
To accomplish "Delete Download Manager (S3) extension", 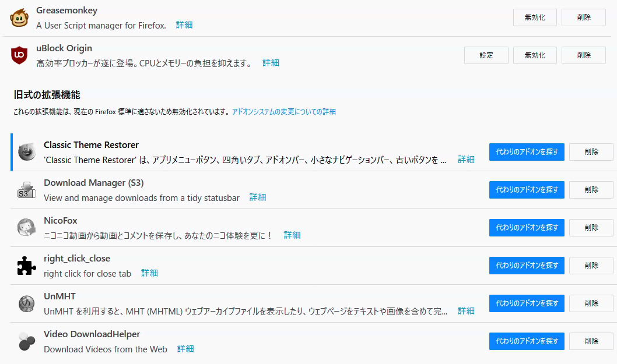I will coord(591,190).
